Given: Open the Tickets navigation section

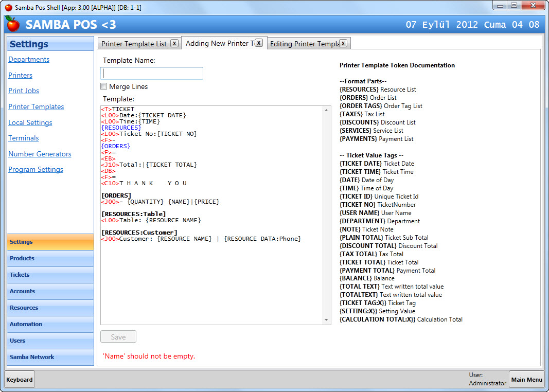Looking at the screenshot, I should point(50,275).
